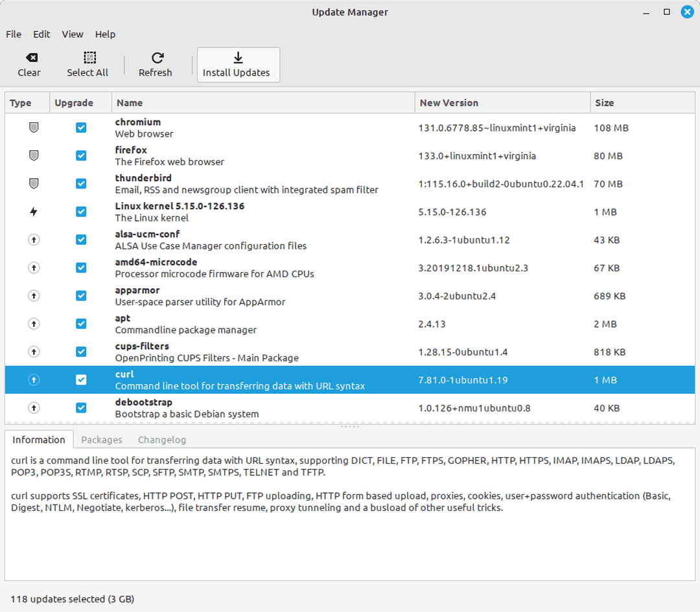The height and width of the screenshot is (612, 700).
Task: Refresh the update list
Action: pyautogui.click(x=156, y=65)
